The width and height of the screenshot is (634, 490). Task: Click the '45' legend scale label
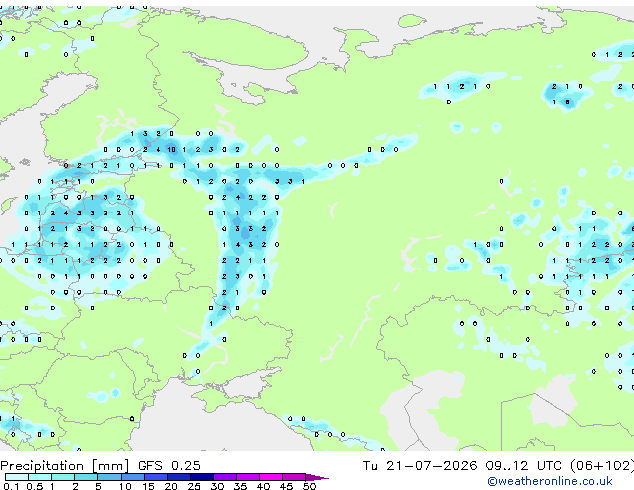coord(286,486)
